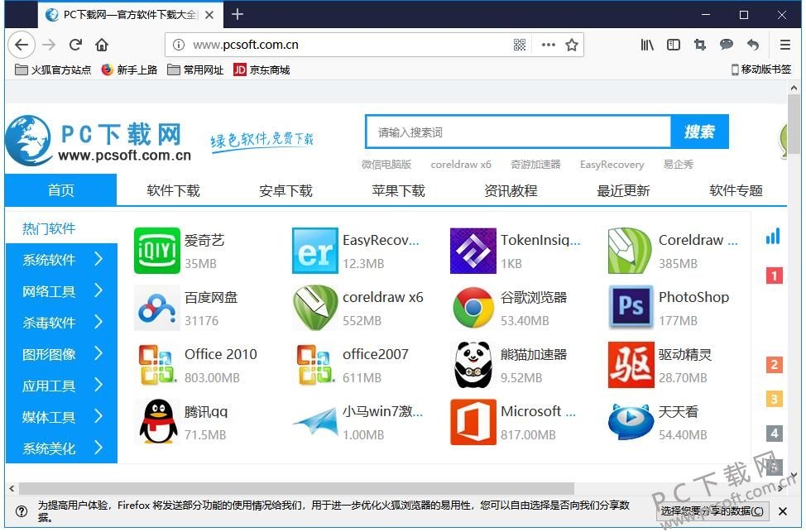This screenshot has width=806, height=532.
Task: Expand the 系统软件 category arrow
Action: [x=98, y=259]
